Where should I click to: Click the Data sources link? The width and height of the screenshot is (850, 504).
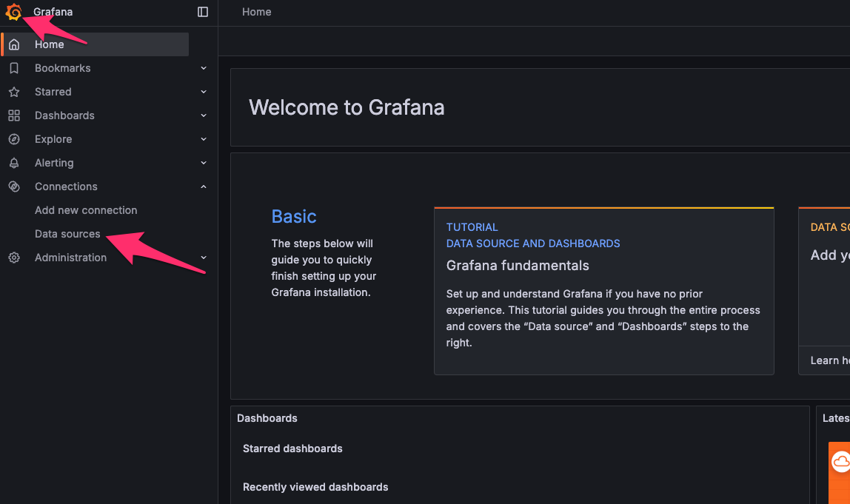click(67, 233)
